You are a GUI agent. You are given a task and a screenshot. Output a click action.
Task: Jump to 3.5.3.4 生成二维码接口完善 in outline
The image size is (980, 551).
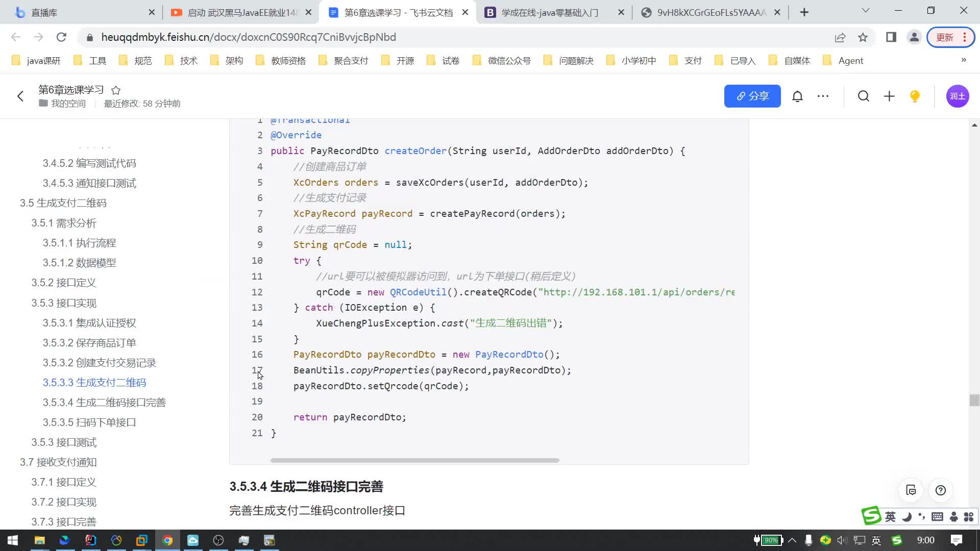pyautogui.click(x=104, y=403)
